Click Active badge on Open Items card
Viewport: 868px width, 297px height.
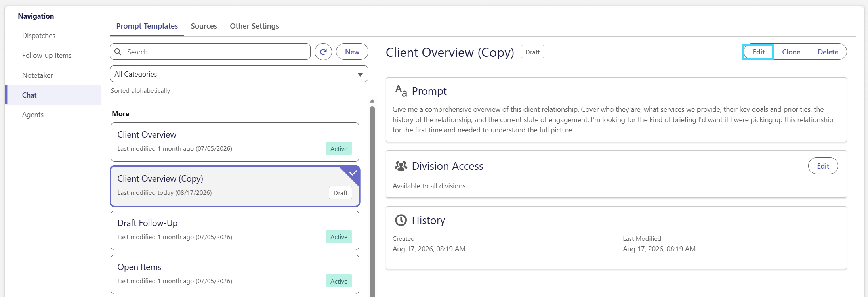point(339,281)
